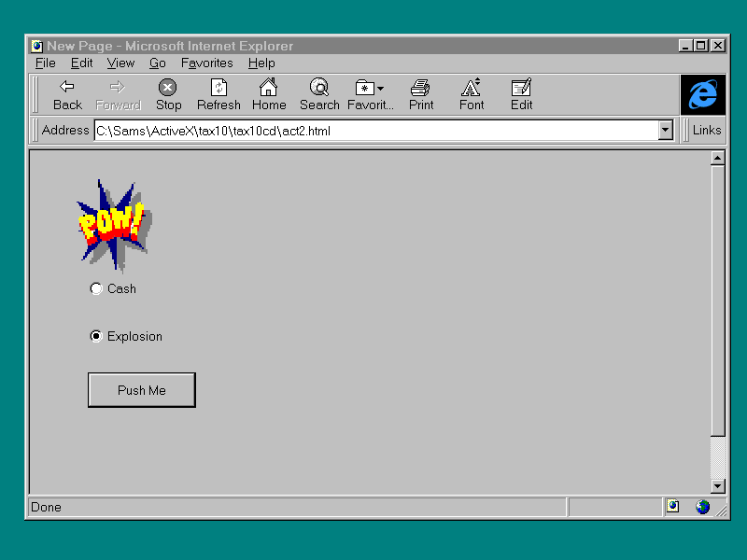
Task: Open the Search toolbar icon
Action: pyautogui.click(x=319, y=88)
